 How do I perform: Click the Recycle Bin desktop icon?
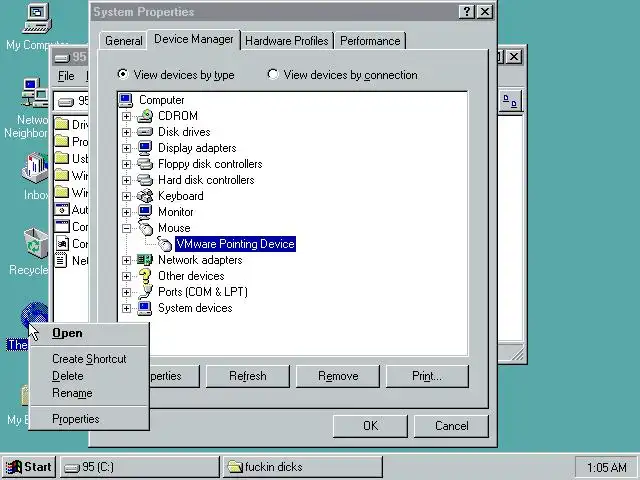(36, 244)
